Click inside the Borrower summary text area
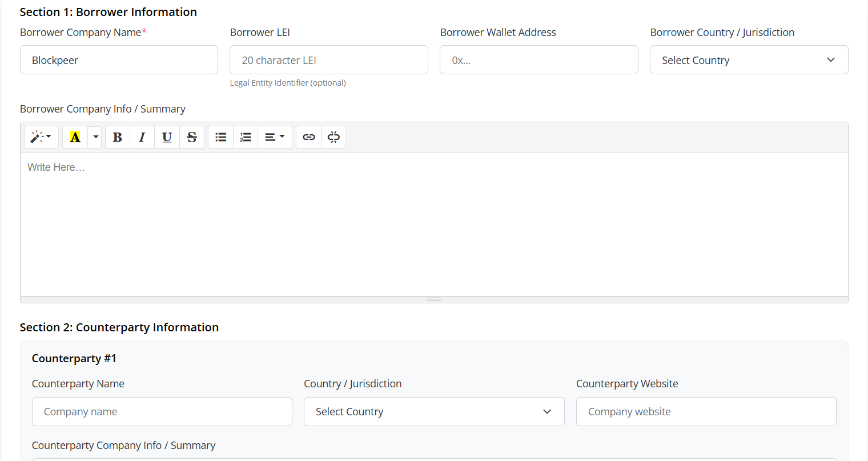This screenshot has height=461, width=868. [434, 224]
